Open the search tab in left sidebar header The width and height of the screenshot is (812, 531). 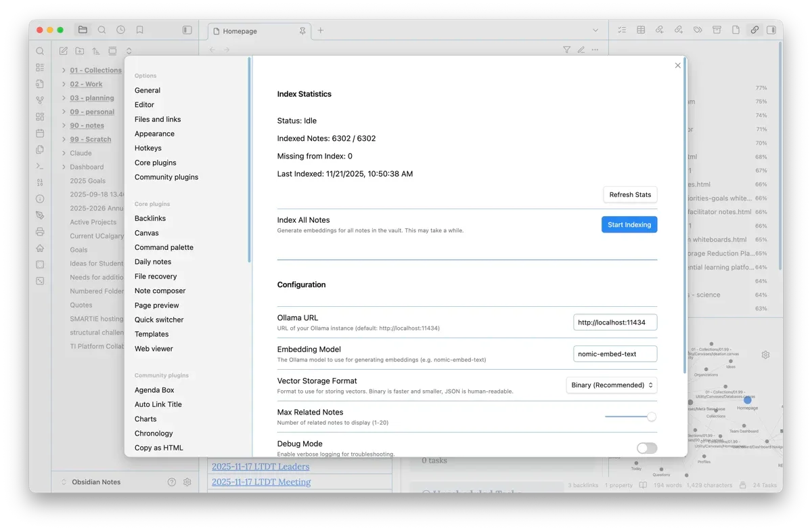tap(101, 30)
